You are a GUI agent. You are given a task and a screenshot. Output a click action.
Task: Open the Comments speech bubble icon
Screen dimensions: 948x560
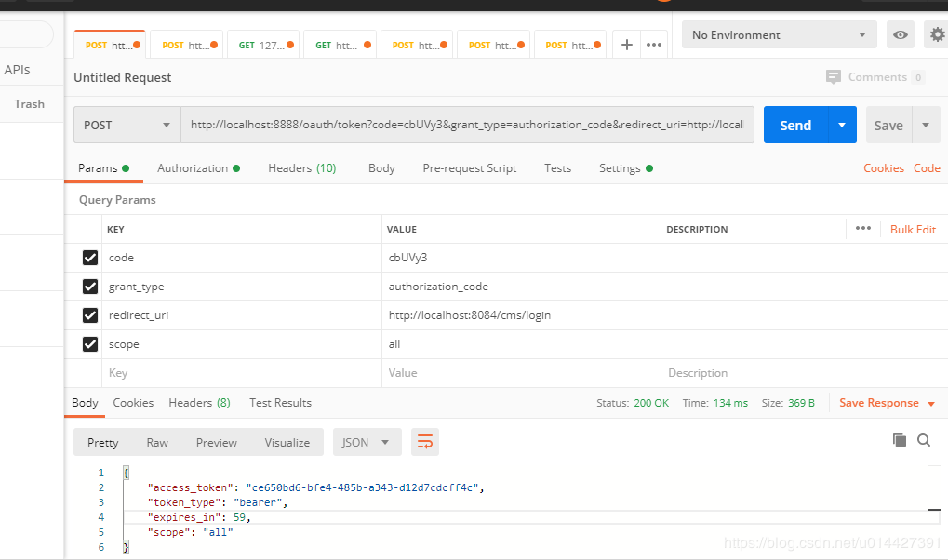(834, 77)
